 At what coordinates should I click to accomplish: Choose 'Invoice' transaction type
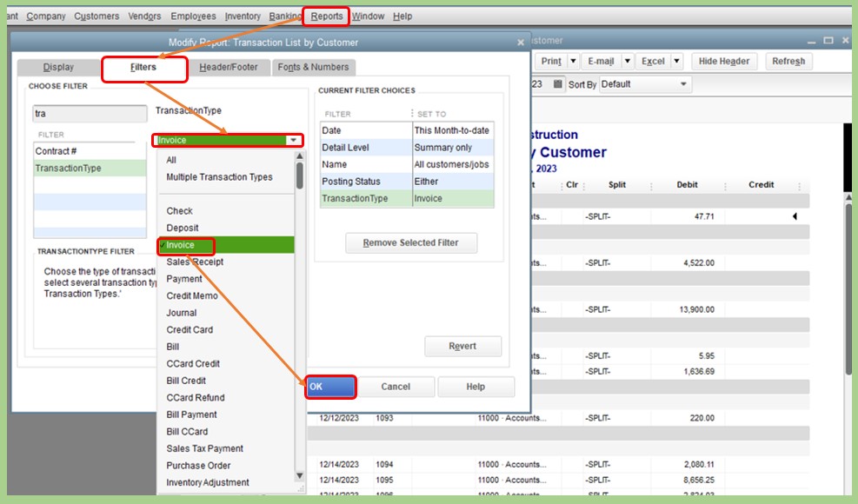[225, 245]
